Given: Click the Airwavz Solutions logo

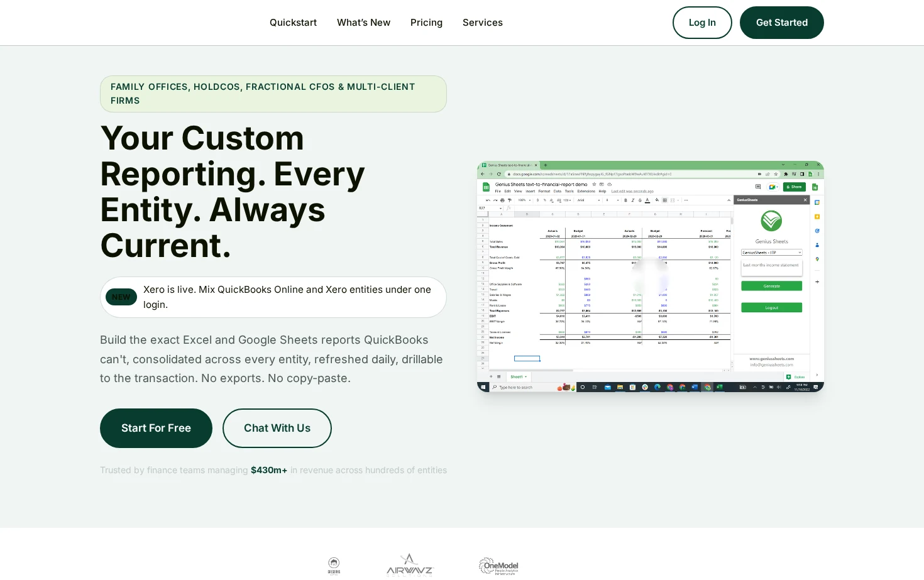Looking at the screenshot, I should 410,565.
